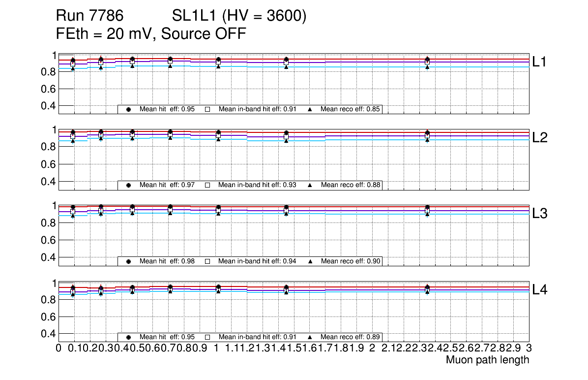Screen dimensions: 588x380
Task: Click 'Mean in-band hit eff: 0.94' legend entry
Action: 257,261
